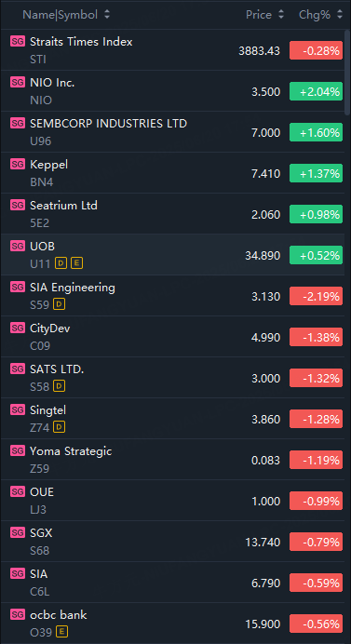
Task: Sort list by Chg% column arrows
Action: (340, 15)
